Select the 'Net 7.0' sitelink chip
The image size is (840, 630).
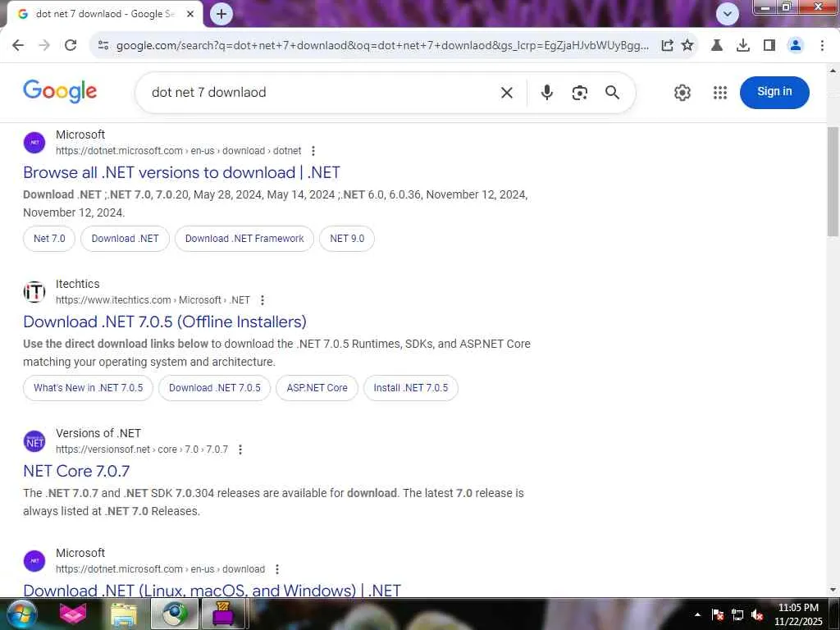click(x=49, y=239)
